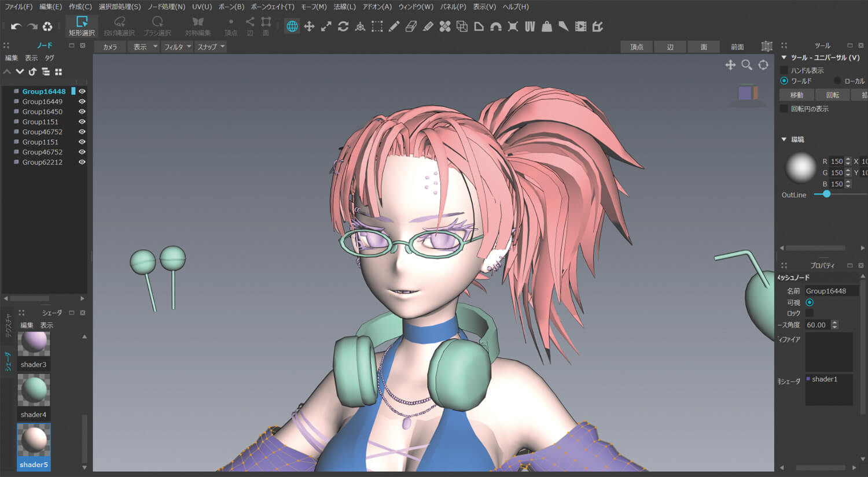Screen dimensions: 868x477
Task: Open the スナップ dropdown
Action: tap(211, 47)
